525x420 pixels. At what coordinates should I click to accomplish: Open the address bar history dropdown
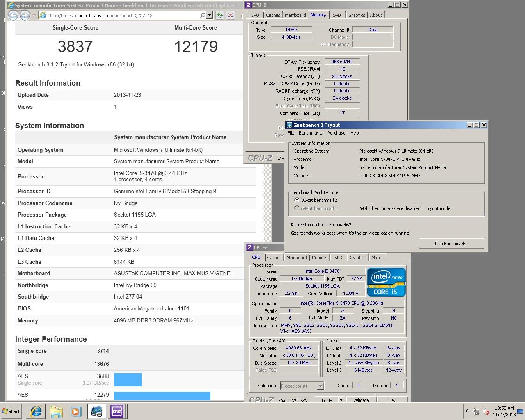point(209,15)
